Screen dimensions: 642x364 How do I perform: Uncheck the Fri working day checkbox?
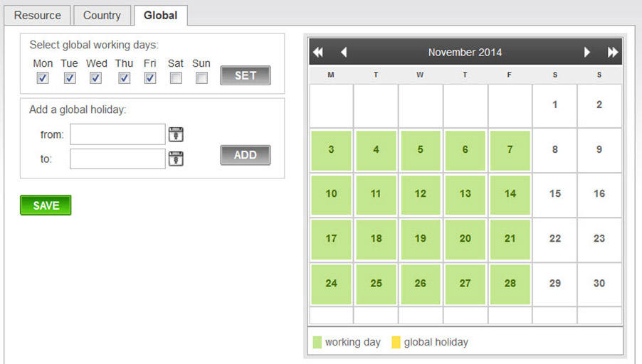click(150, 77)
